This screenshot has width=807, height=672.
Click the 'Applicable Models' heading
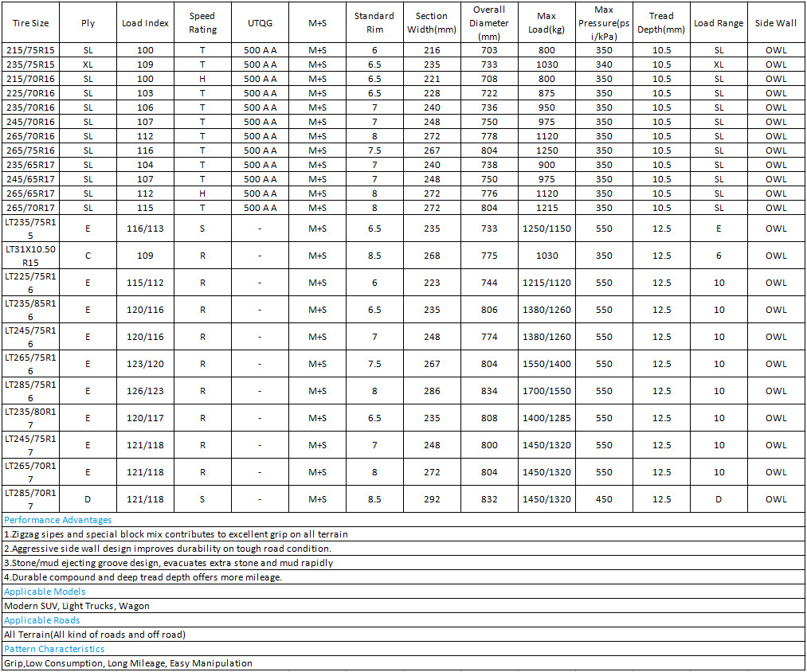[x=45, y=592]
